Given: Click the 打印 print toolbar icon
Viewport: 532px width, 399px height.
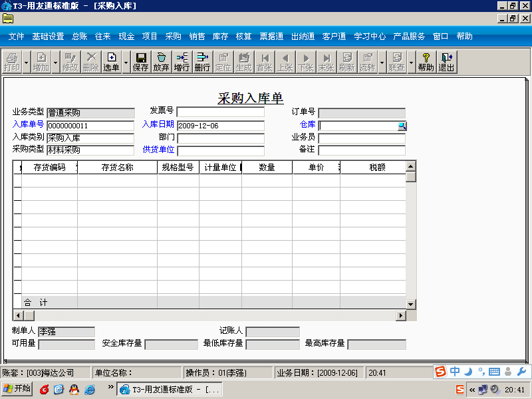Looking at the screenshot, I should 12,62.
